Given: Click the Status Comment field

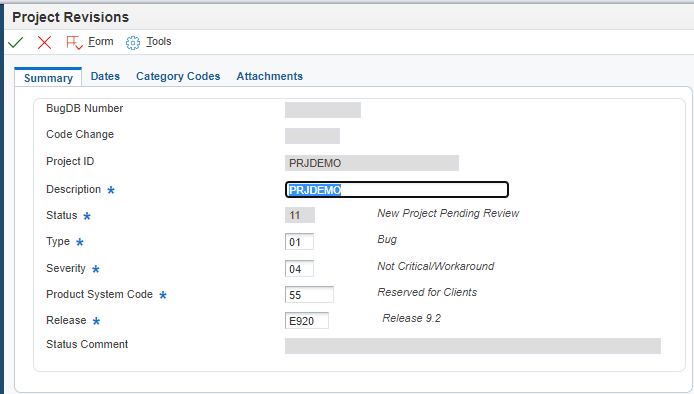Looking at the screenshot, I should tap(473, 346).
